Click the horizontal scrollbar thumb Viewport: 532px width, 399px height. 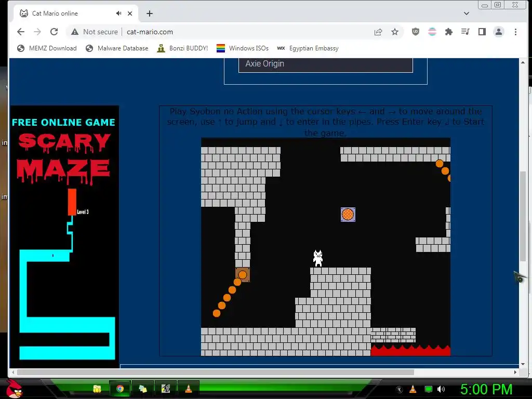point(216,372)
